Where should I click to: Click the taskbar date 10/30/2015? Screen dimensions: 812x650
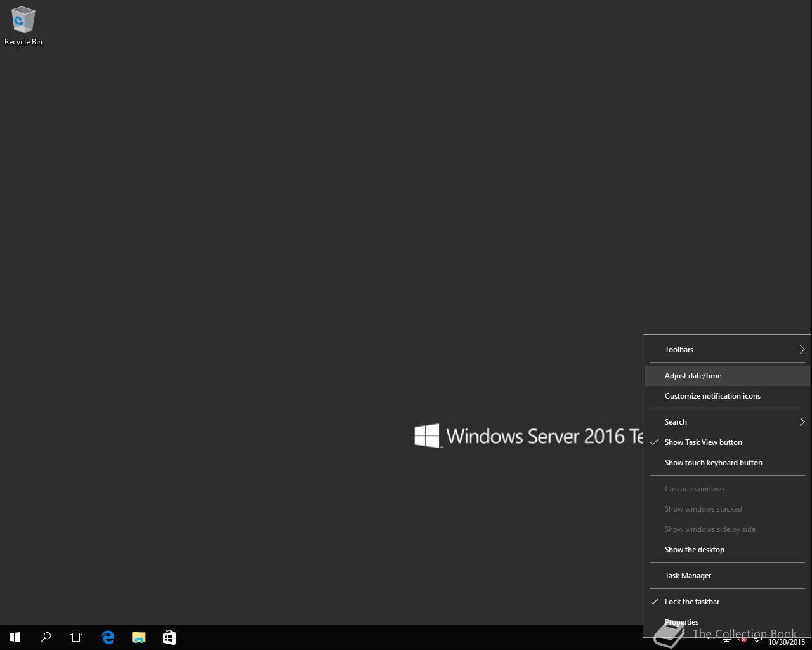coord(787,642)
